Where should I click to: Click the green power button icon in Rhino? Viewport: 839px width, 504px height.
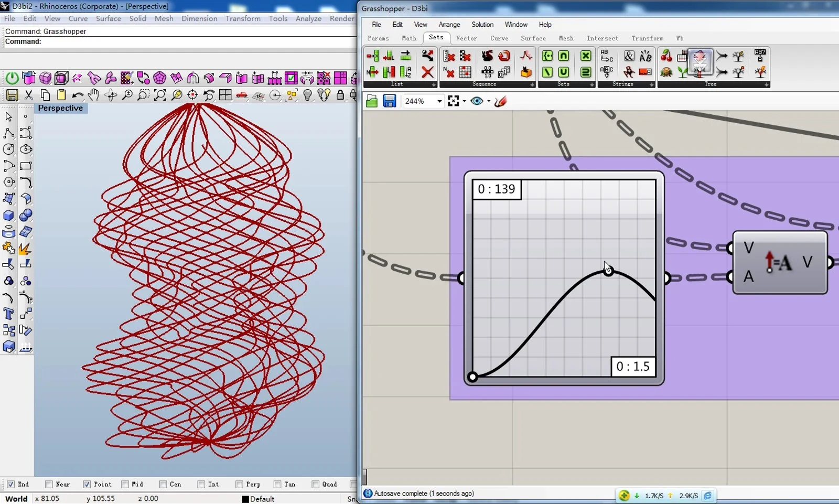12,79
